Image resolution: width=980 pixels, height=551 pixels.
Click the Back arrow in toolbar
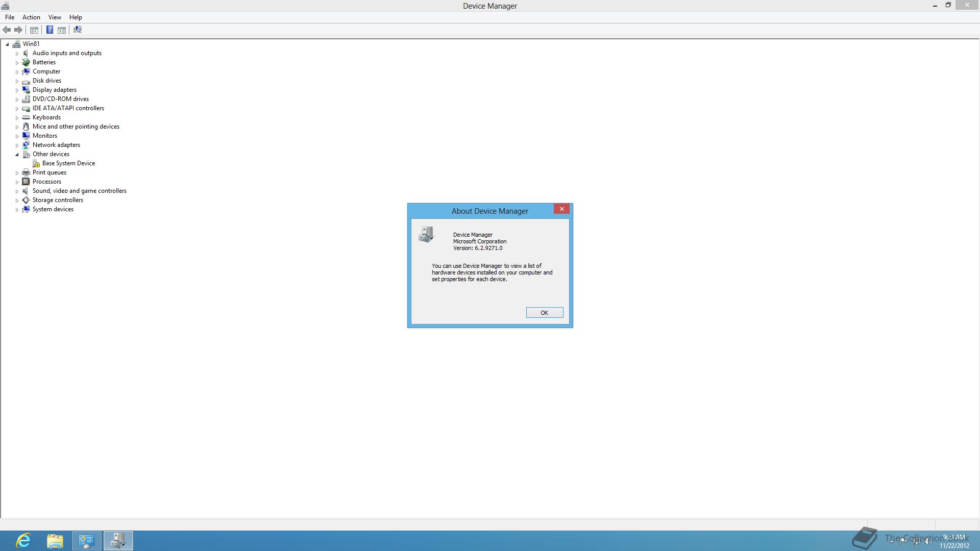pos(7,30)
